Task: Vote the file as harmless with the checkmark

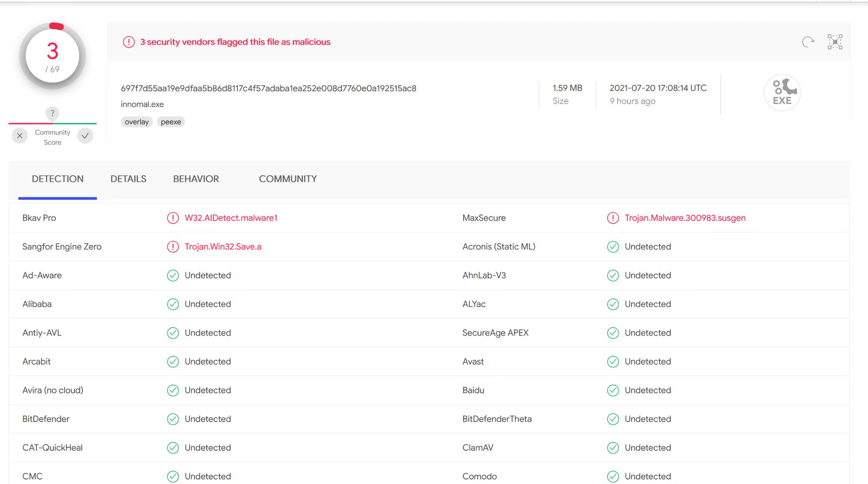Action: tap(85, 136)
